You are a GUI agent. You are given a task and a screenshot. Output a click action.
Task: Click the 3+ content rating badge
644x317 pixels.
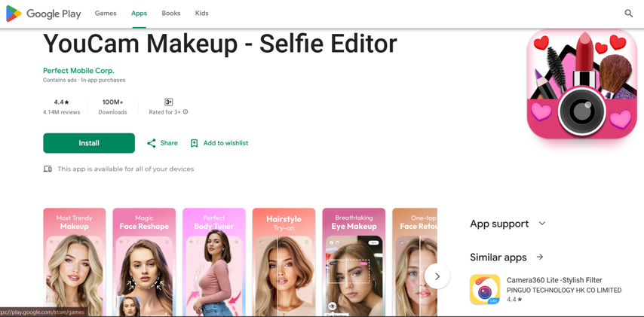[x=168, y=102]
